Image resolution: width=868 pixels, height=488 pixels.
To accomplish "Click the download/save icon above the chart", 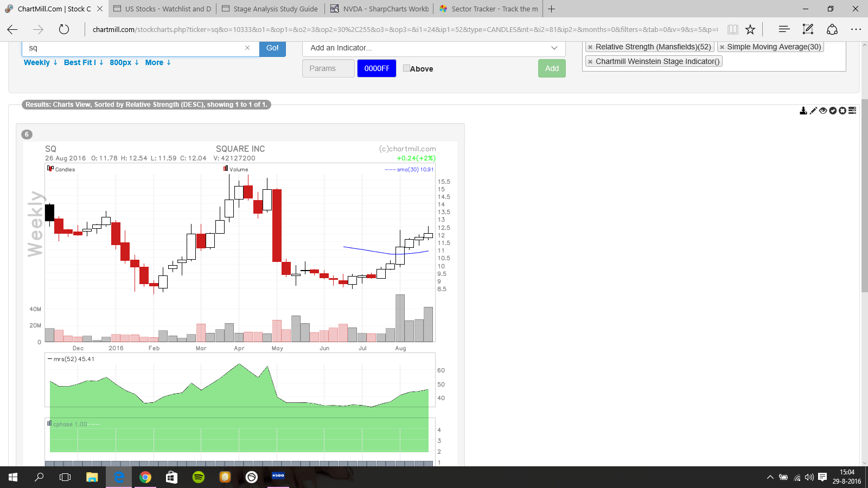I will tap(803, 111).
